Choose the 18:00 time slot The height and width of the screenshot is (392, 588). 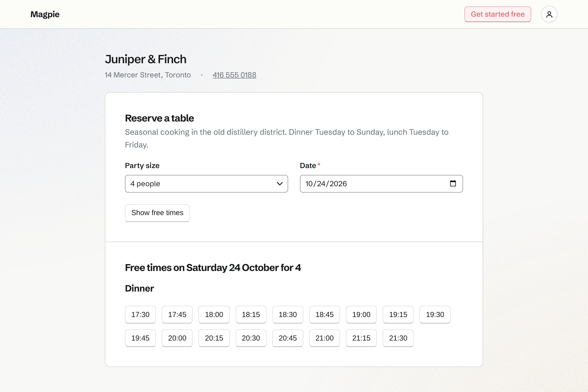tap(214, 315)
